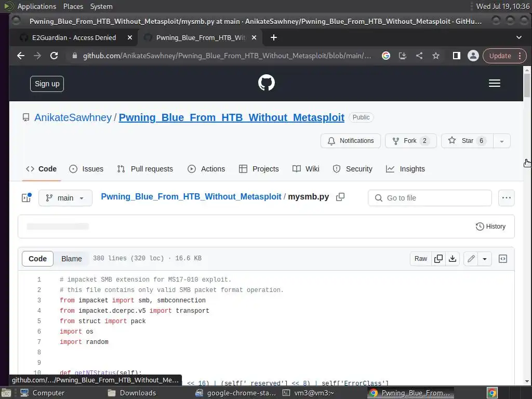Image resolution: width=532 pixels, height=399 pixels.
Task: Share this page via share icon
Action: point(419,56)
